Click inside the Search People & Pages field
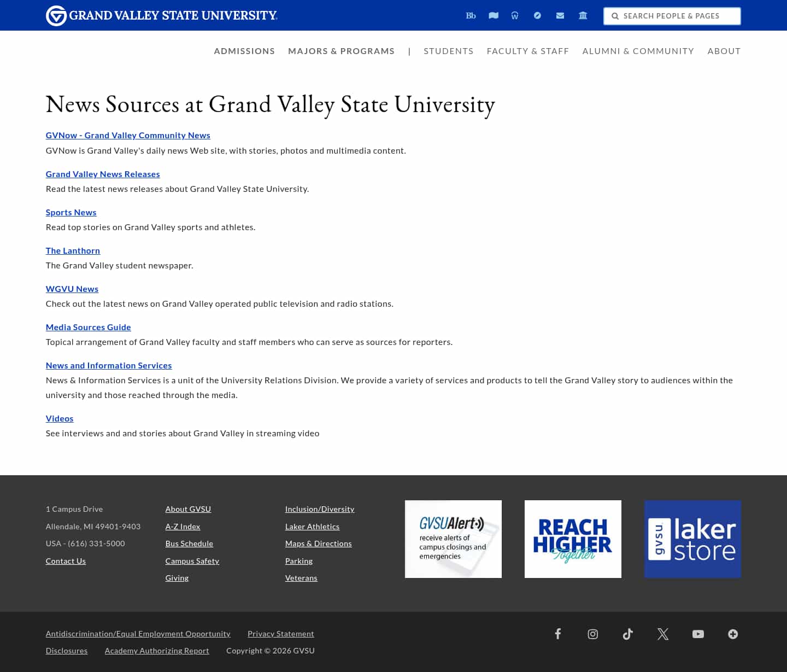787x672 pixels. tap(678, 16)
